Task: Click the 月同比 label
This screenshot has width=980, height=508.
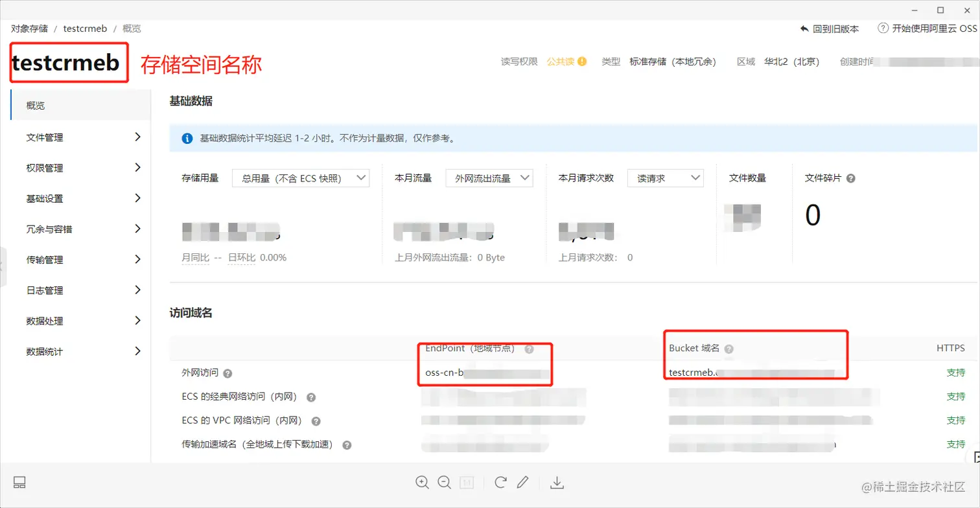Action: [196, 257]
